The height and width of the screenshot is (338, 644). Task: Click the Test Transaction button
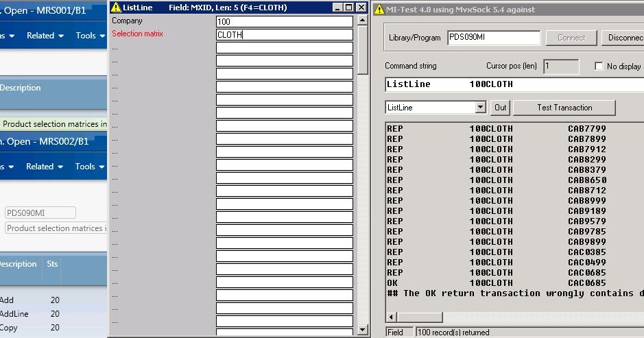point(564,108)
